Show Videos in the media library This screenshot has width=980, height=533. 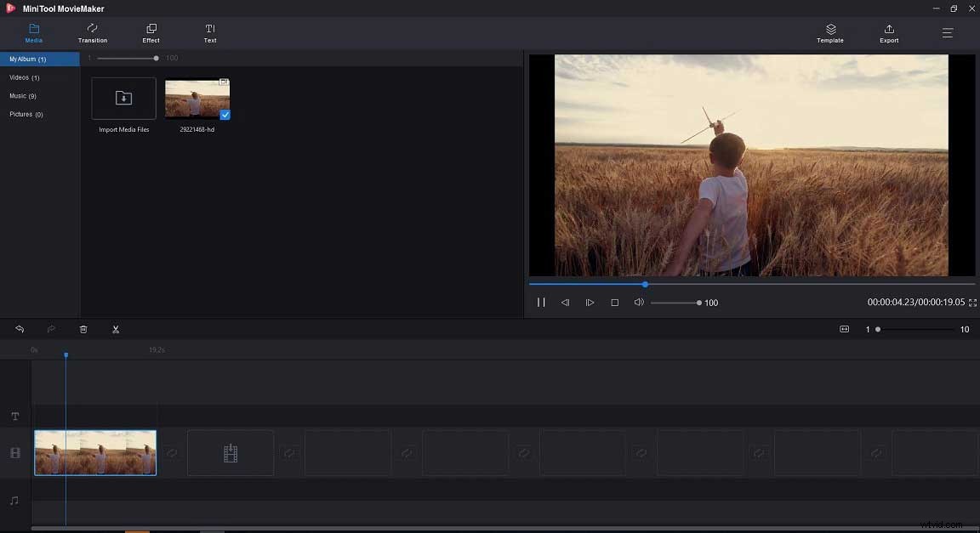pyautogui.click(x=26, y=77)
